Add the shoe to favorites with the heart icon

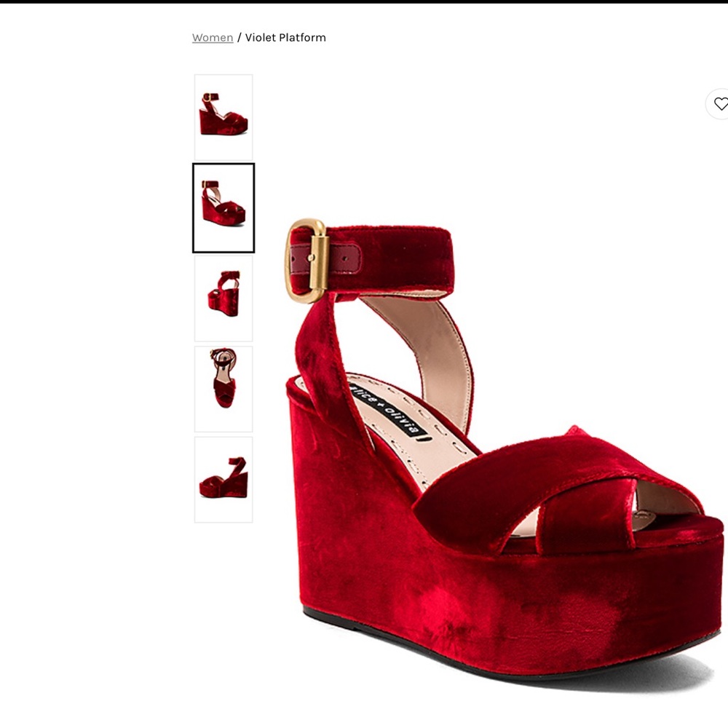(x=720, y=103)
